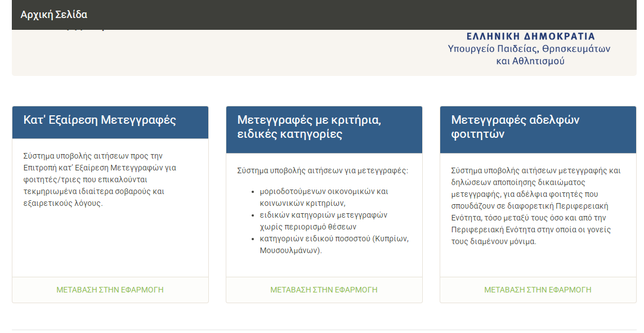Click the Μετεγγραφές με κριτήρια, ειδικές κατηγορίες heading
Screen dimensions: 644x333
[309, 127]
